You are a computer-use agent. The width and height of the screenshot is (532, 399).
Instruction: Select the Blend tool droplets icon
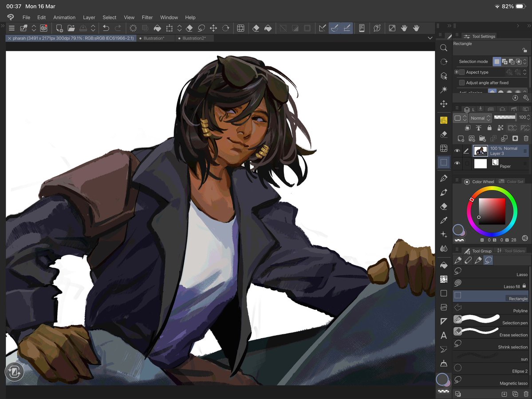(x=443, y=249)
